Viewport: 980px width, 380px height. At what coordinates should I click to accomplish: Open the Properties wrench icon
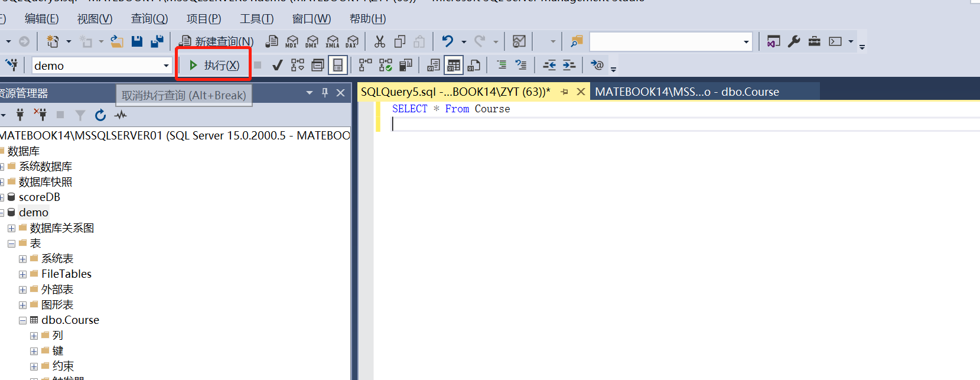click(x=794, y=41)
